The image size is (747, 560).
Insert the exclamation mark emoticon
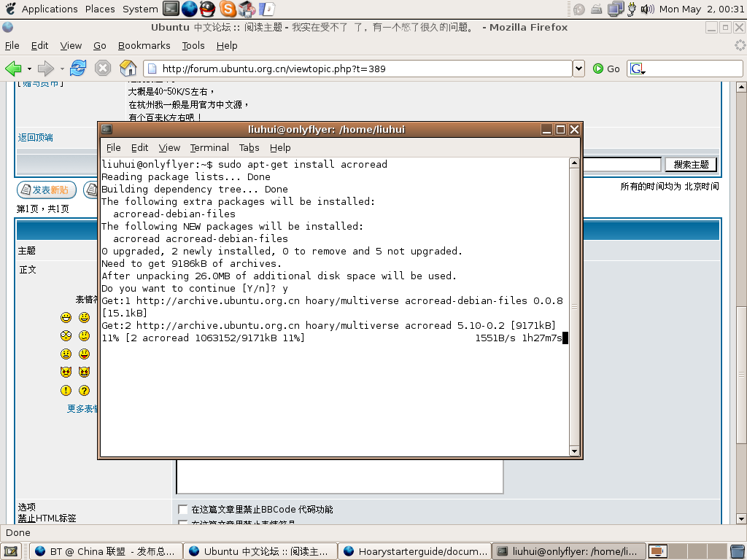(66, 391)
